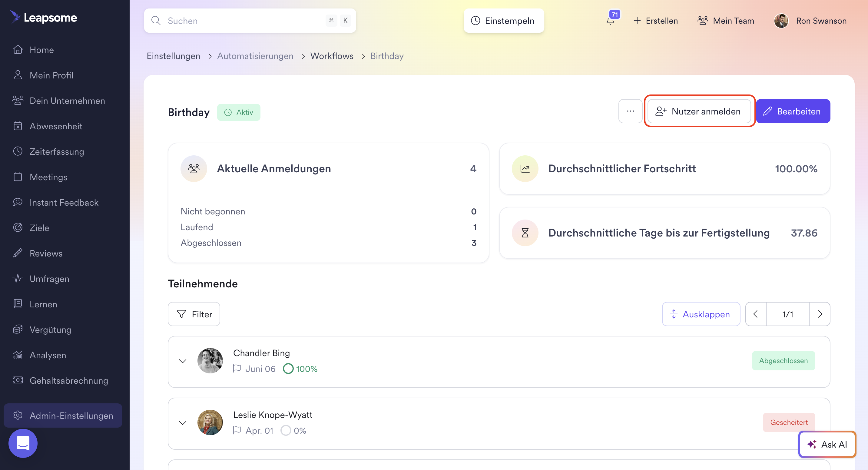The height and width of the screenshot is (470, 868).
Task: Click Nutzer anmelden button
Action: click(699, 111)
